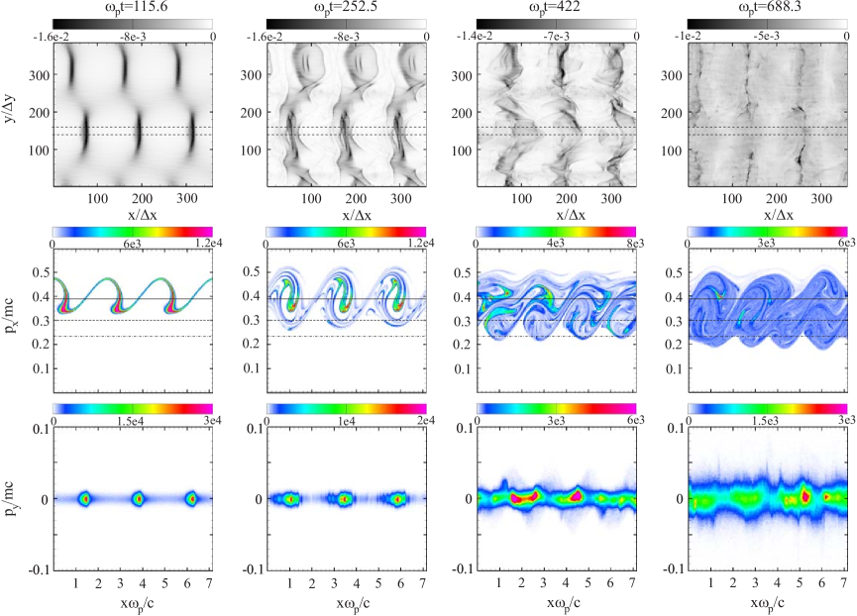
Task: Select the px/mc phase-space plot at ωpt=252.5
Action: pyautogui.click(x=347, y=321)
